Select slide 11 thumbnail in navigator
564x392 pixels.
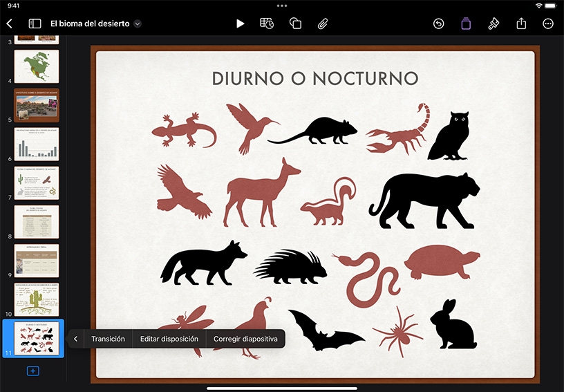pyautogui.click(x=37, y=338)
